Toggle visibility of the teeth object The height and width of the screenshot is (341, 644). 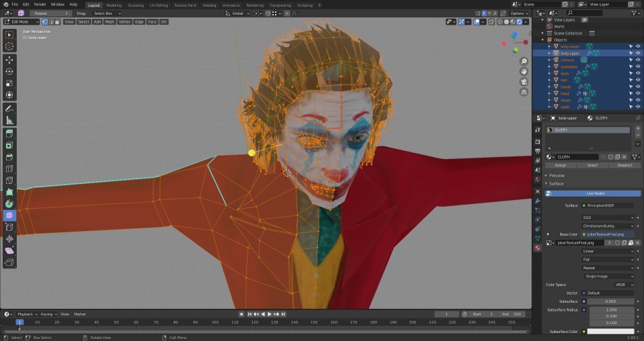(x=638, y=107)
